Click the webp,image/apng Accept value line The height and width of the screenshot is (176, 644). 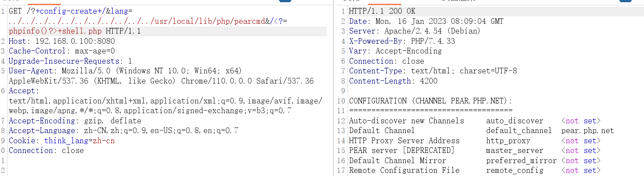150,111
